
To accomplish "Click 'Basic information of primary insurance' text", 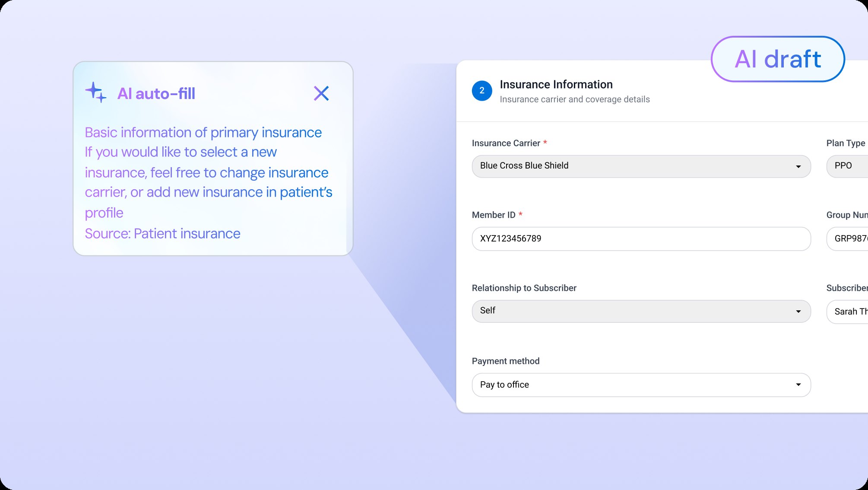I will click(203, 132).
